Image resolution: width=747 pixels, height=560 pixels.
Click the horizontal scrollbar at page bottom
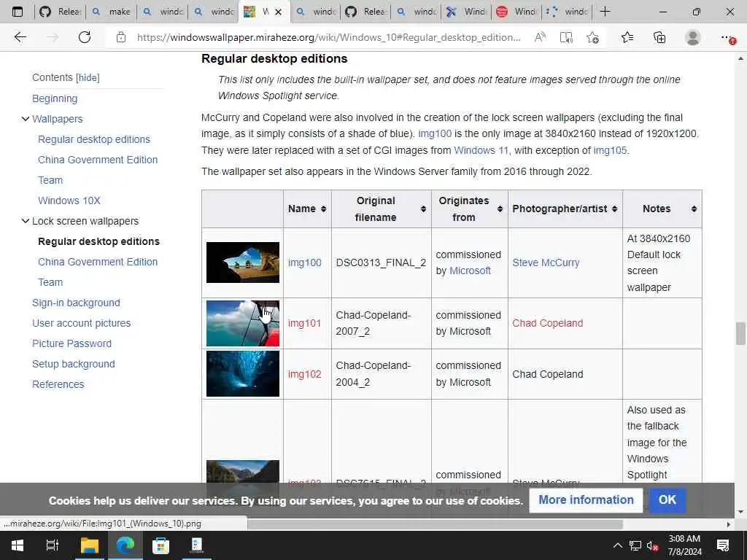click(435, 524)
